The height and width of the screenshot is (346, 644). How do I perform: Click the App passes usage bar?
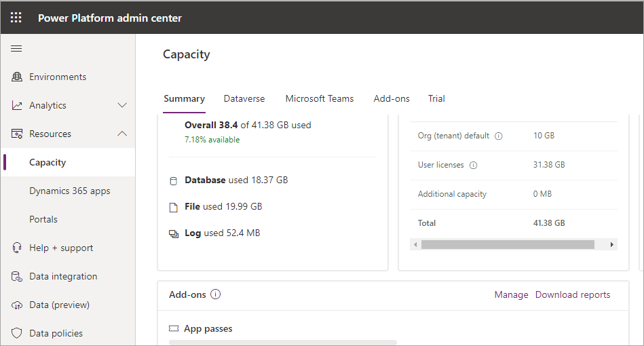coord(282,343)
